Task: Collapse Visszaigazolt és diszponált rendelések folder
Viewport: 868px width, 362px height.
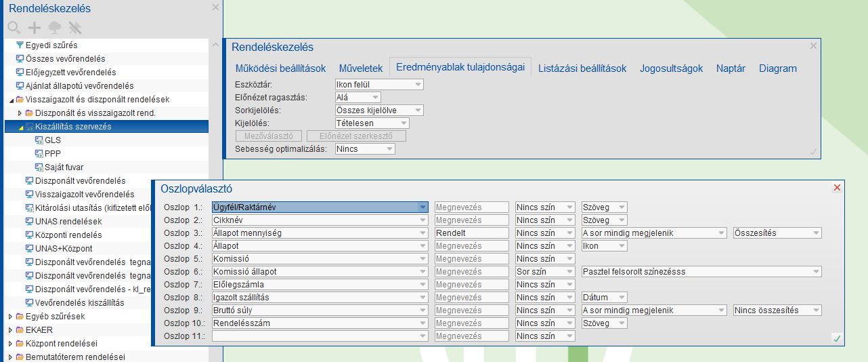Action: click(10, 100)
